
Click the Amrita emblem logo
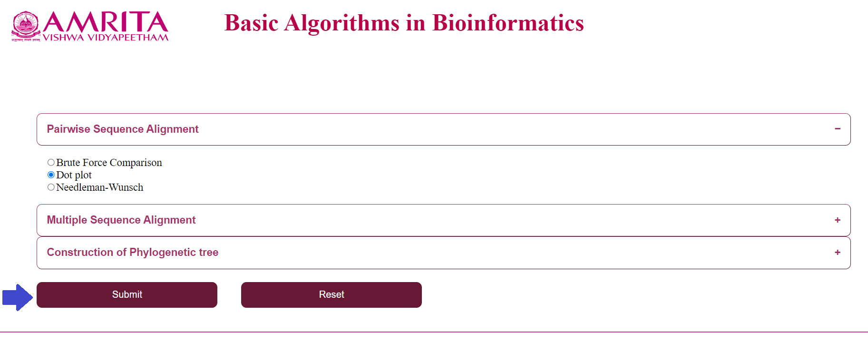pos(26,26)
